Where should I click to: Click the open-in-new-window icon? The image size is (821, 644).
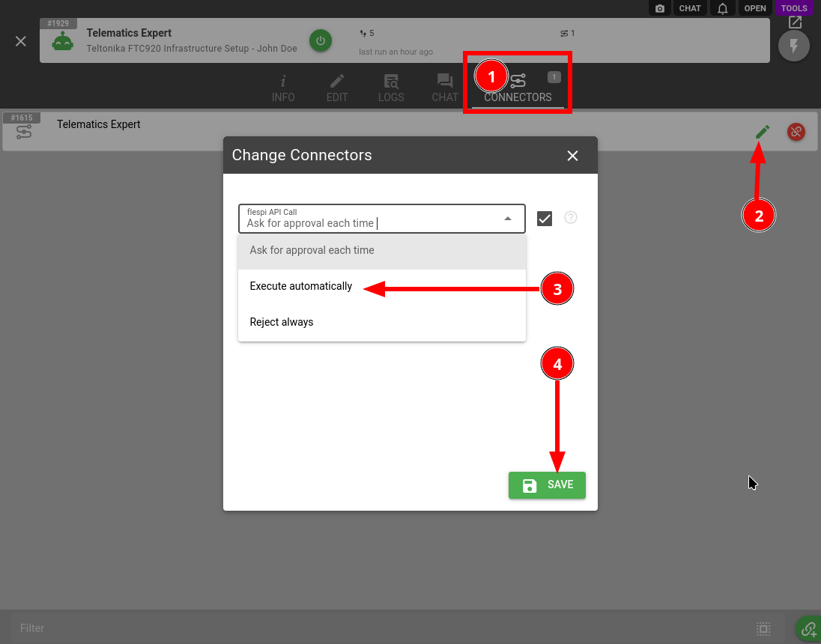[795, 22]
